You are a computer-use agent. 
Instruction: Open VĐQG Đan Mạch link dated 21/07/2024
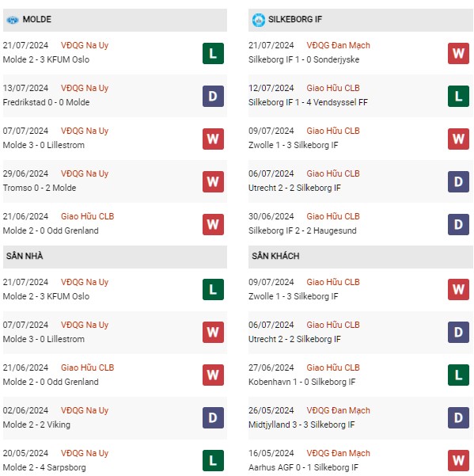click(338, 45)
